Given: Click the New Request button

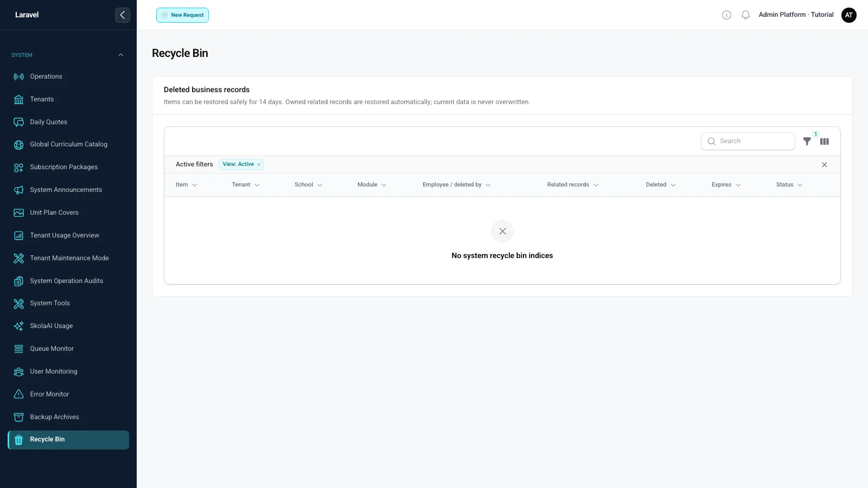Looking at the screenshot, I should point(182,15).
